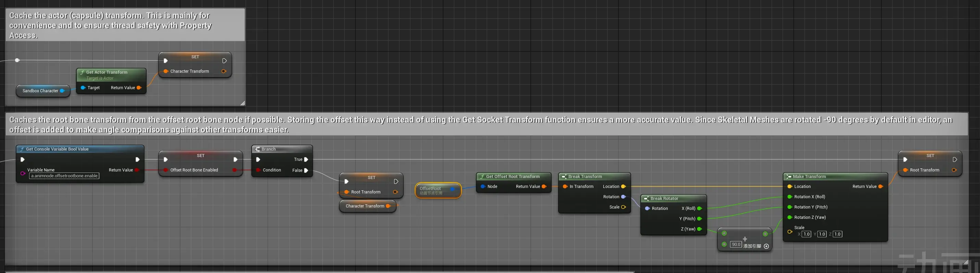
Task: Select the Rotation input pin on Break Rotator
Action: [647, 209]
